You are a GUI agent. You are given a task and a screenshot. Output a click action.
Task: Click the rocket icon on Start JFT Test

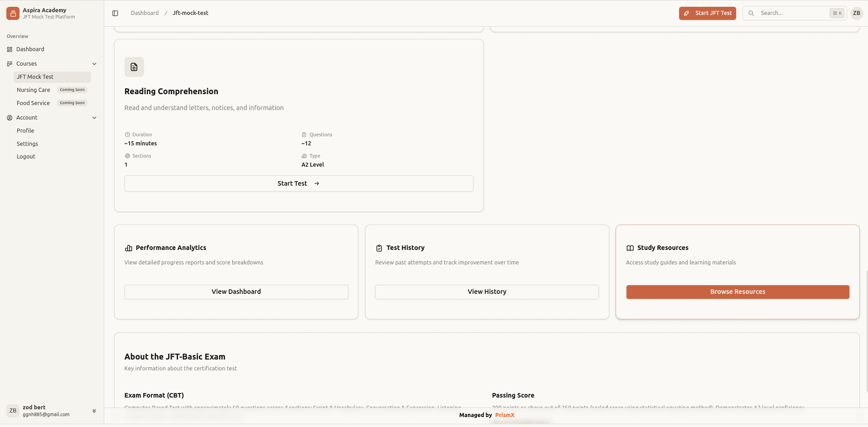click(687, 13)
